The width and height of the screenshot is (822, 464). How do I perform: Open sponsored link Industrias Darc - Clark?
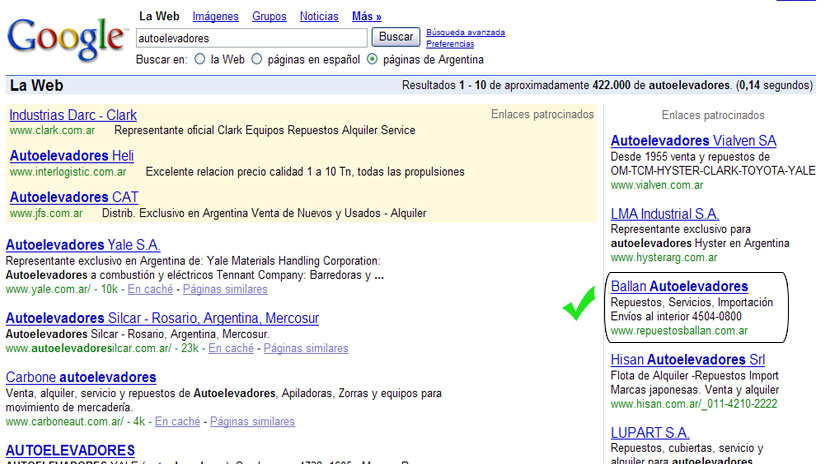(73, 115)
